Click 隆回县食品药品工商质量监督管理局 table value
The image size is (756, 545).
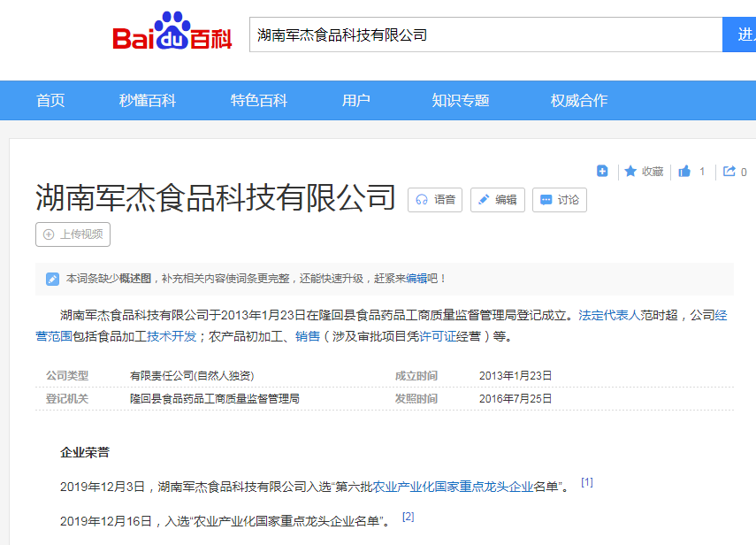(215, 399)
